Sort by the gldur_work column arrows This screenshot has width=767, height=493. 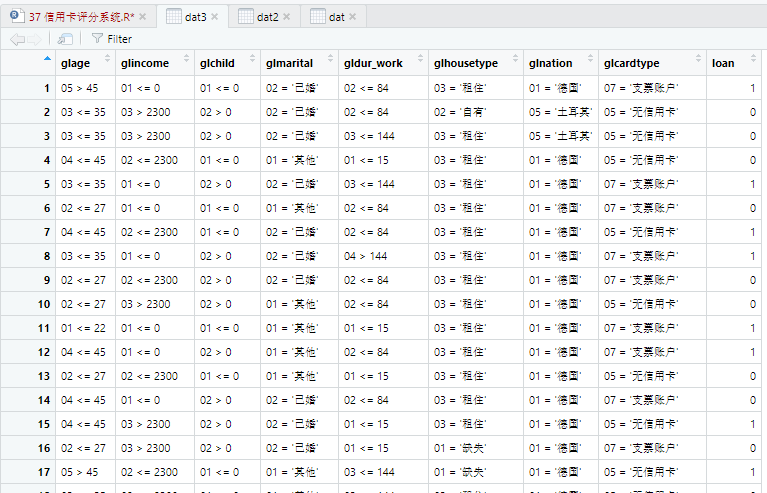[420, 59]
